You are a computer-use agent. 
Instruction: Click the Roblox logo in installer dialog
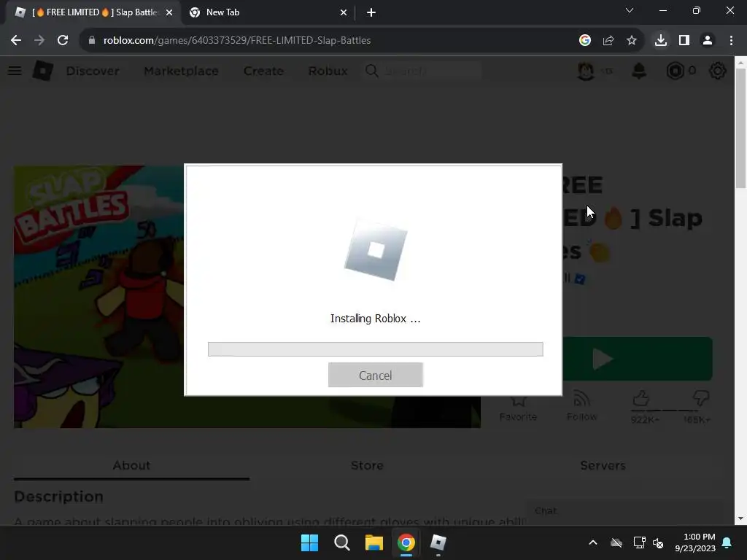point(376,249)
